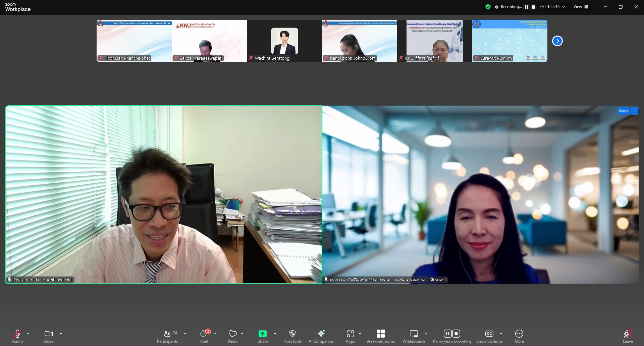Expand video options arrow next to Video

coord(61,334)
